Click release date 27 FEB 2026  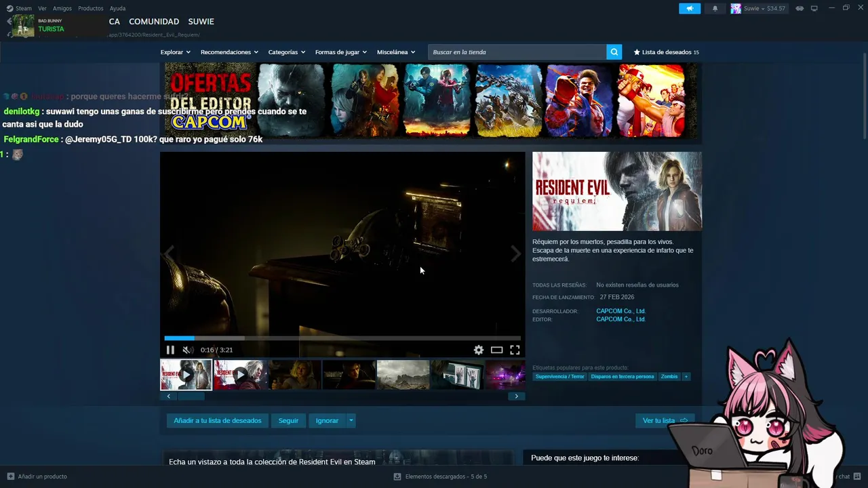(617, 297)
